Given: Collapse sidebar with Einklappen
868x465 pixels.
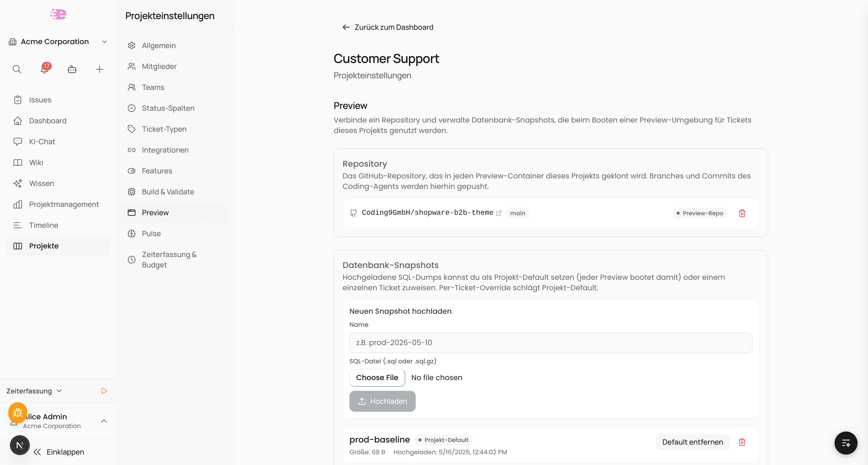Looking at the screenshot, I should 59,452.
